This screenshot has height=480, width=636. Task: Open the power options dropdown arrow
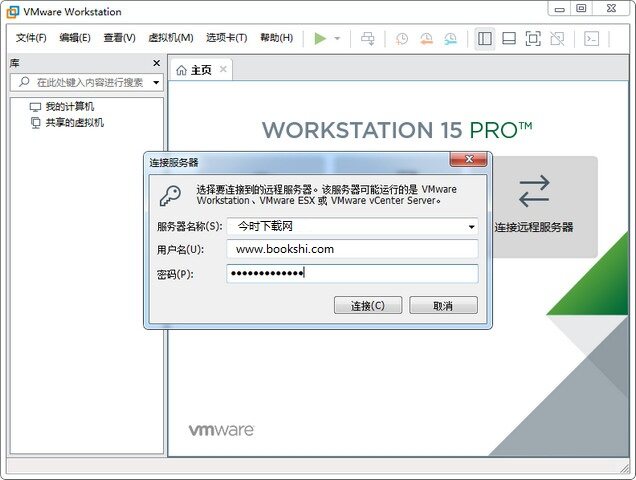point(337,39)
